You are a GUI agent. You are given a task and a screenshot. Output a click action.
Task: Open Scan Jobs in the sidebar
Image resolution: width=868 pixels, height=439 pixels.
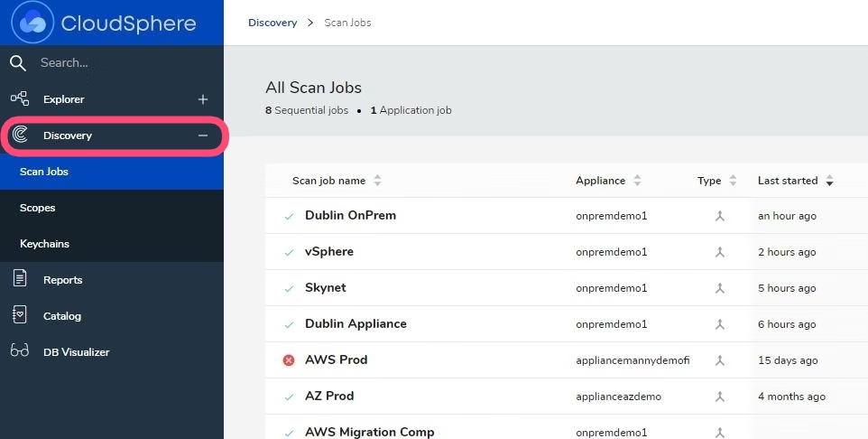[112, 172]
